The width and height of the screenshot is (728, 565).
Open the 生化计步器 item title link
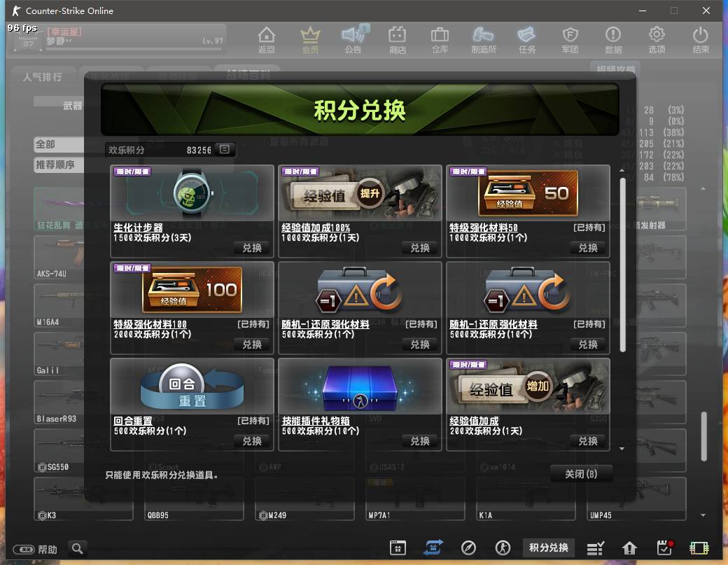139,228
